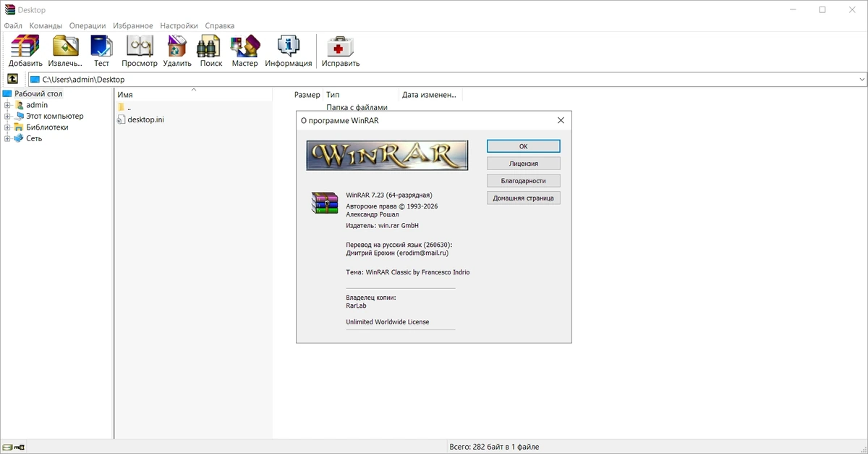
Task: Expand the Сеть tree node
Action: coord(7,138)
